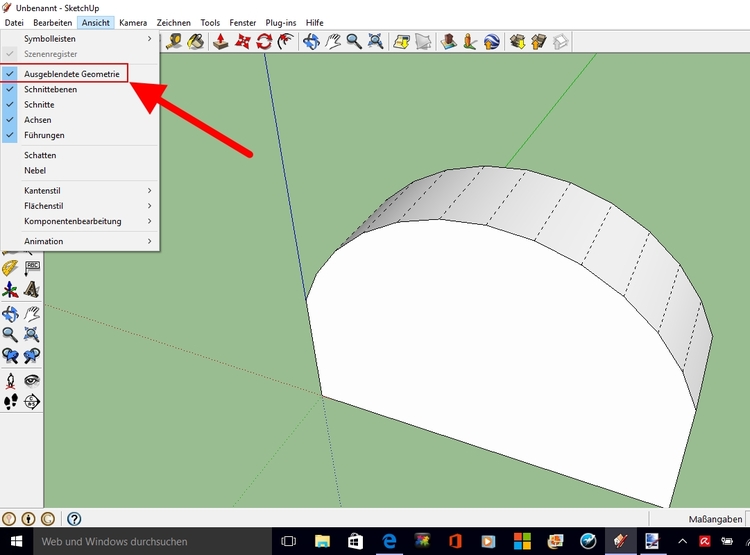Viewport: 750px width, 555px height.
Task: Select the Section Plane tool
Action: coord(32,402)
